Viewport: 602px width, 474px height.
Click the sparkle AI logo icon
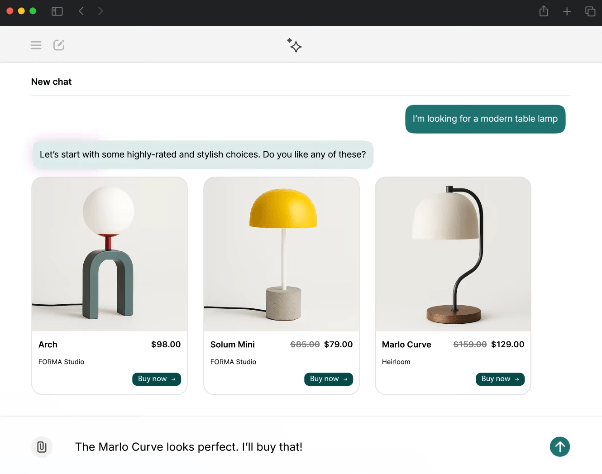coord(294,45)
